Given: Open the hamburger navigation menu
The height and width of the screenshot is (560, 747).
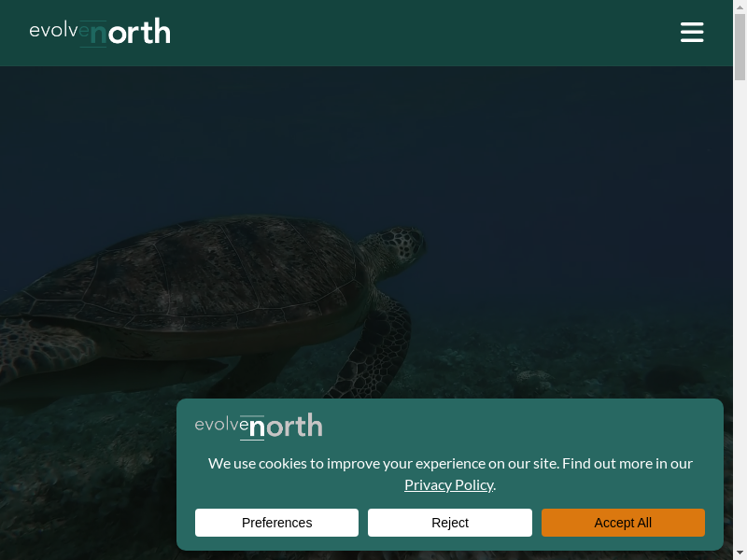Looking at the screenshot, I should pyautogui.click(x=692, y=33).
